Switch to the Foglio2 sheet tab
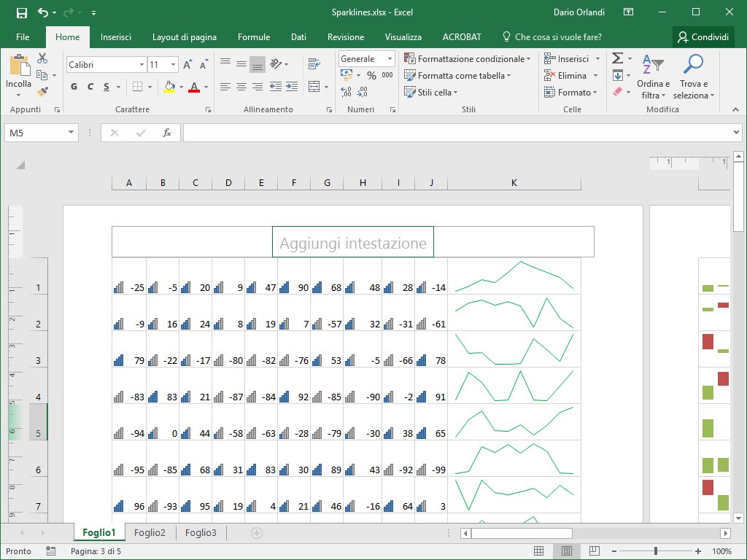Image resolution: width=747 pixels, height=560 pixels. coord(150,533)
